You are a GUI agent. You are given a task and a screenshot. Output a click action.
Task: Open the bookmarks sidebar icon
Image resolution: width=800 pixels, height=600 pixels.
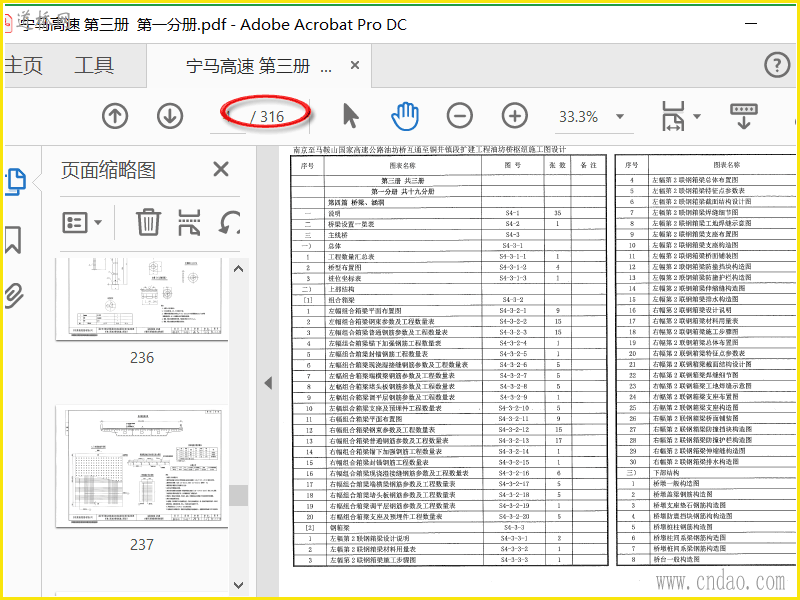coord(14,240)
